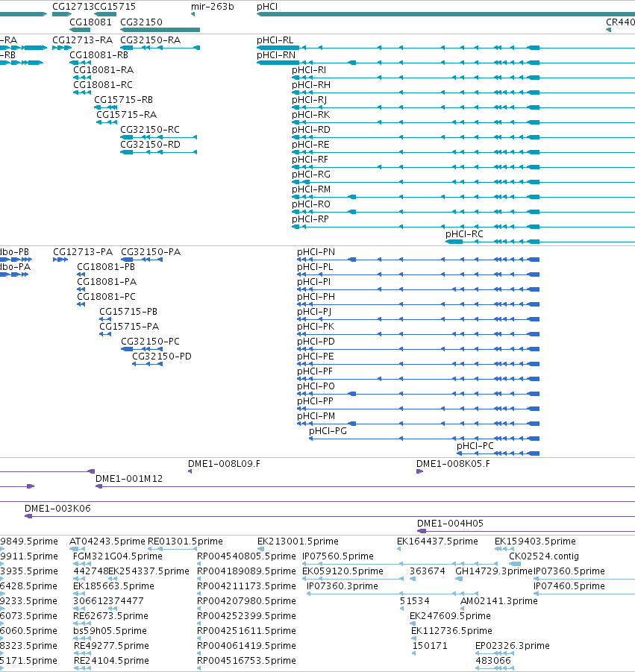
Task: Select the CG32150 gene label
Action: [141, 22]
